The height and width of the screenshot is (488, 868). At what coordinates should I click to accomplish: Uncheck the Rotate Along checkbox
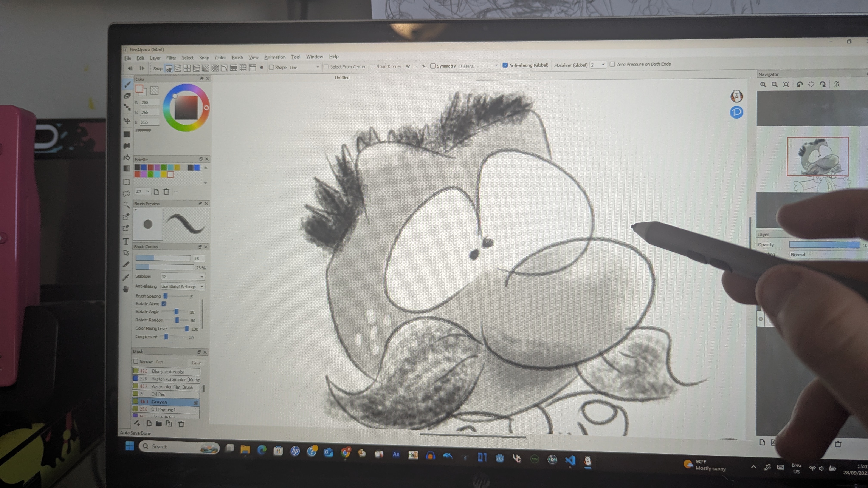164,304
